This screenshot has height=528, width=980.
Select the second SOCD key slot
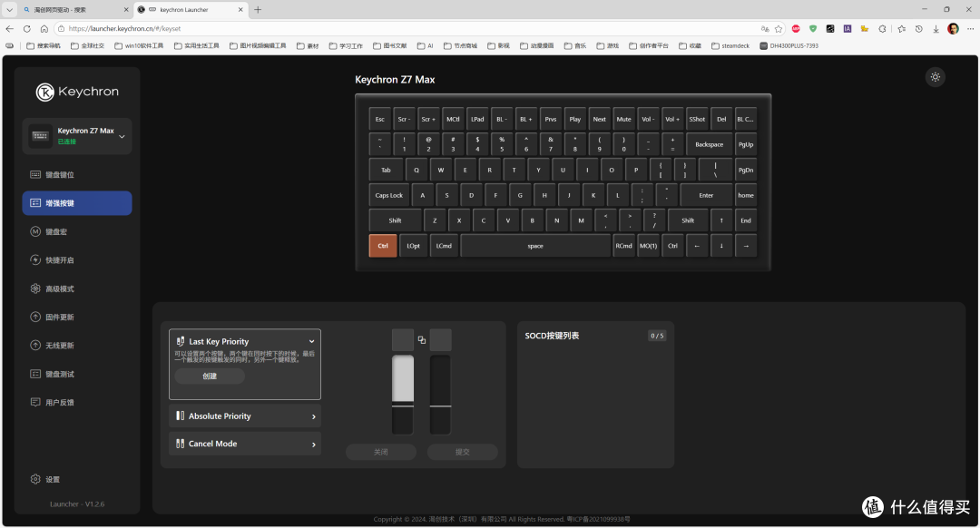click(441, 340)
